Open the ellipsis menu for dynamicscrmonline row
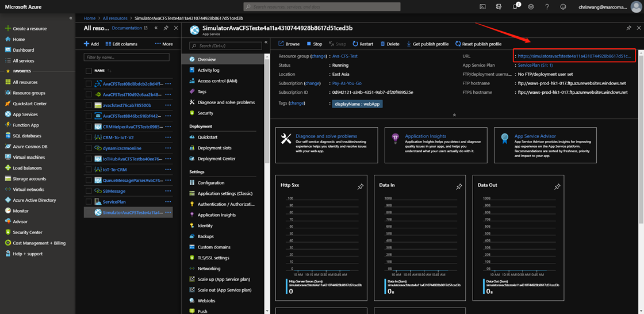 click(167, 148)
